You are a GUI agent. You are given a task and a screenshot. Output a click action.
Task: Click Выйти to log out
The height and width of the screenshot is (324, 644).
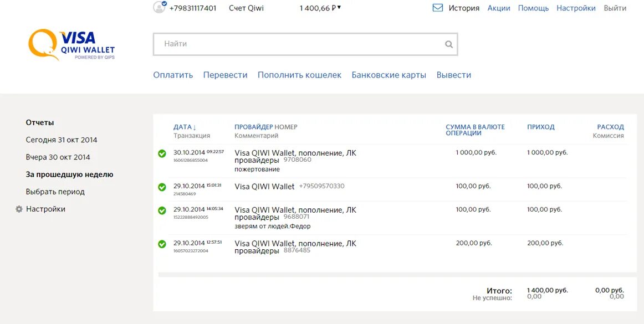[615, 8]
